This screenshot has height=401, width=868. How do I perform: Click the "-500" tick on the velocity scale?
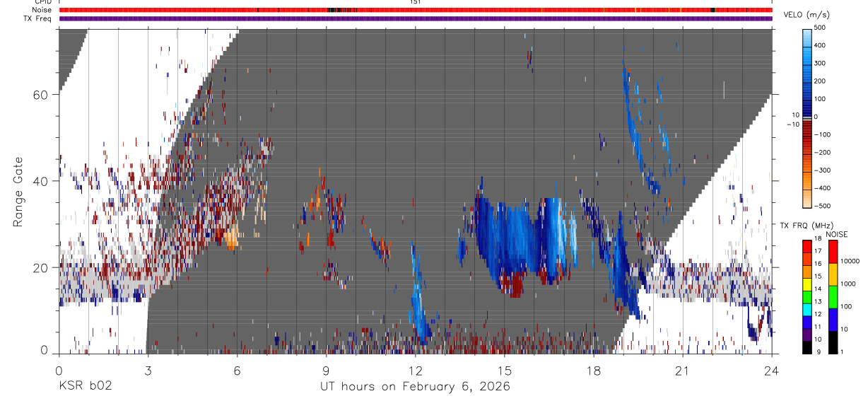click(824, 205)
